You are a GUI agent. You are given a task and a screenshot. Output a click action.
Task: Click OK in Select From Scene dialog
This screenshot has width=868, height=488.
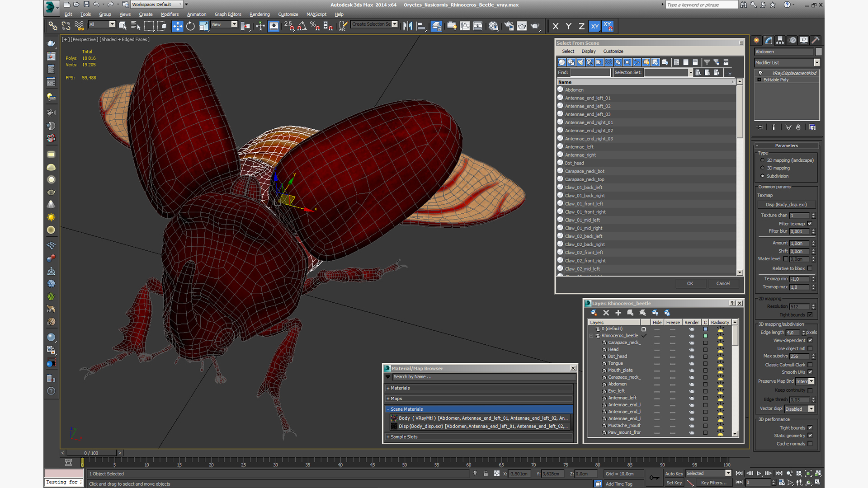[x=690, y=284]
